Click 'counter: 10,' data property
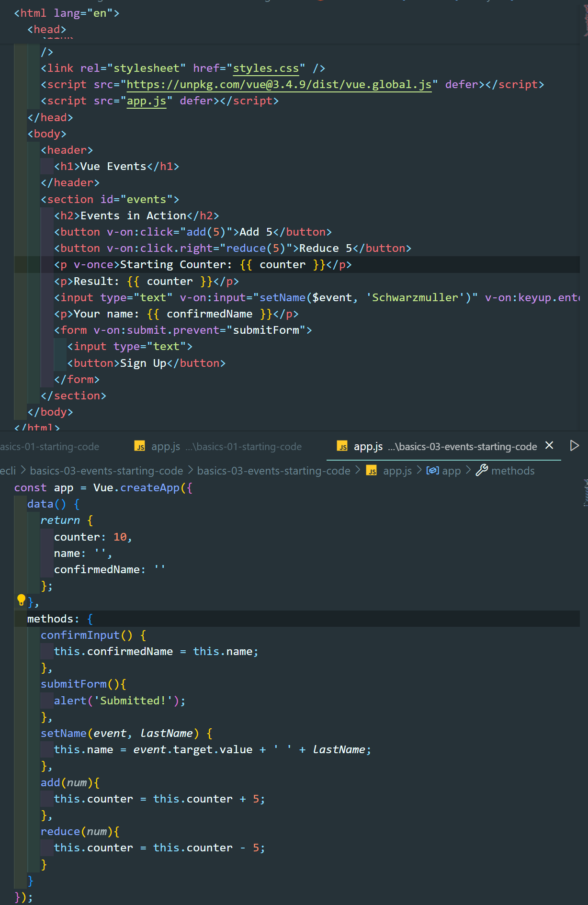Viewport: 588px width, 905px height. click(93, 537)
